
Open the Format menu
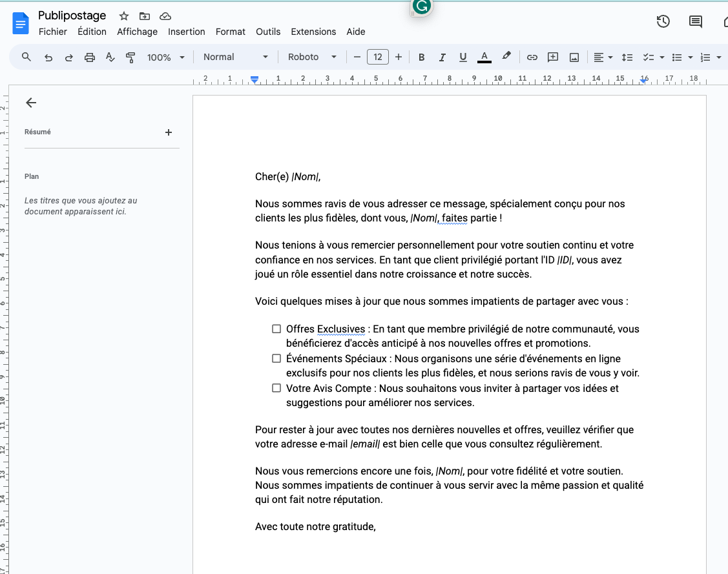click(x=230, y=32)
